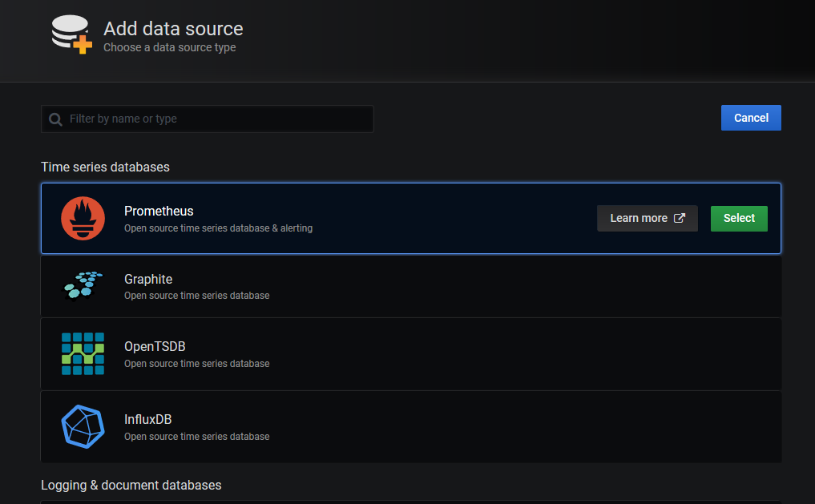Click the 'Time series databases' section heading
The width and height of the screenshot is (815, 504).
tap(106, 167)
